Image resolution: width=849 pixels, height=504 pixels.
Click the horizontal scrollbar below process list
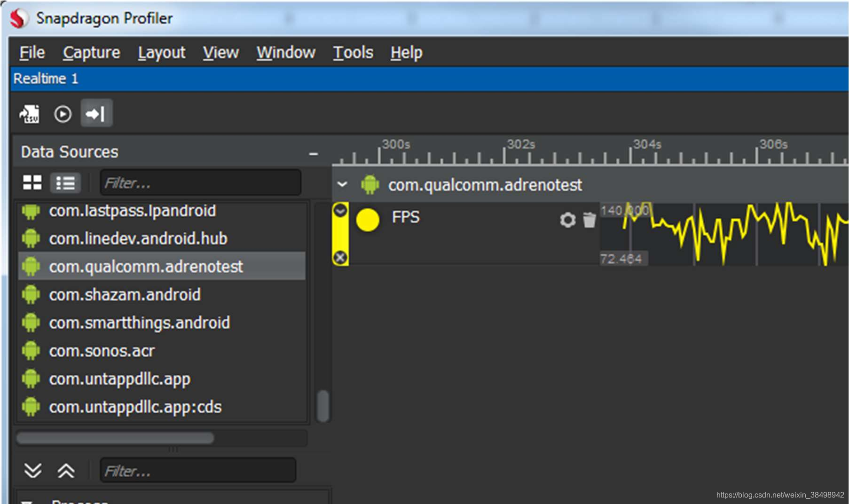pyautogui.click(x=115, y=438)
